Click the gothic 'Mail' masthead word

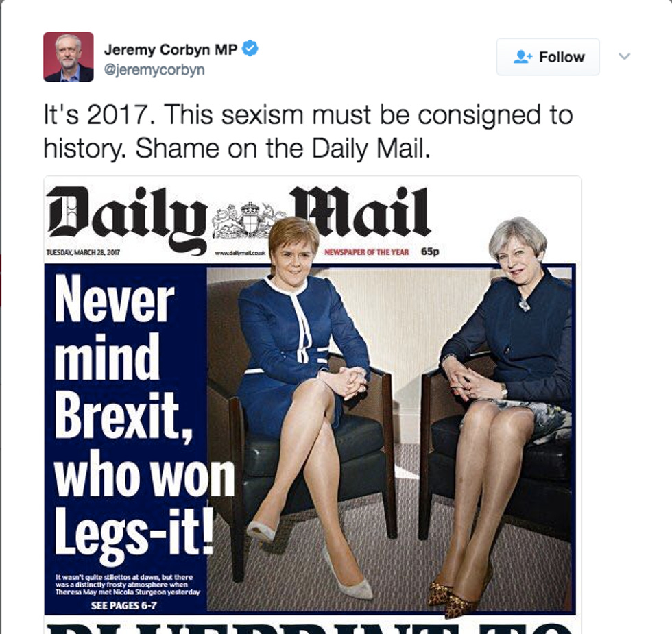(x=361, y=212)
